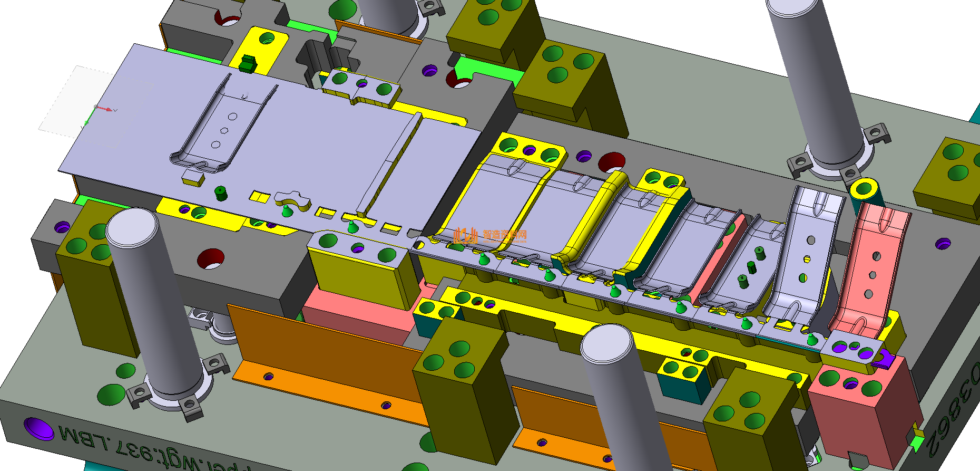
Task: Pick the middle circle in the first formed pocket
Action: pyautogui.click(x=224, y=130)
